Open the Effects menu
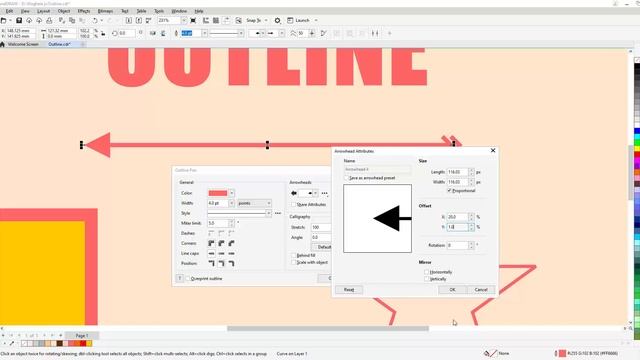640x360 pixels. pyautogui.click(x=84, y=11)
